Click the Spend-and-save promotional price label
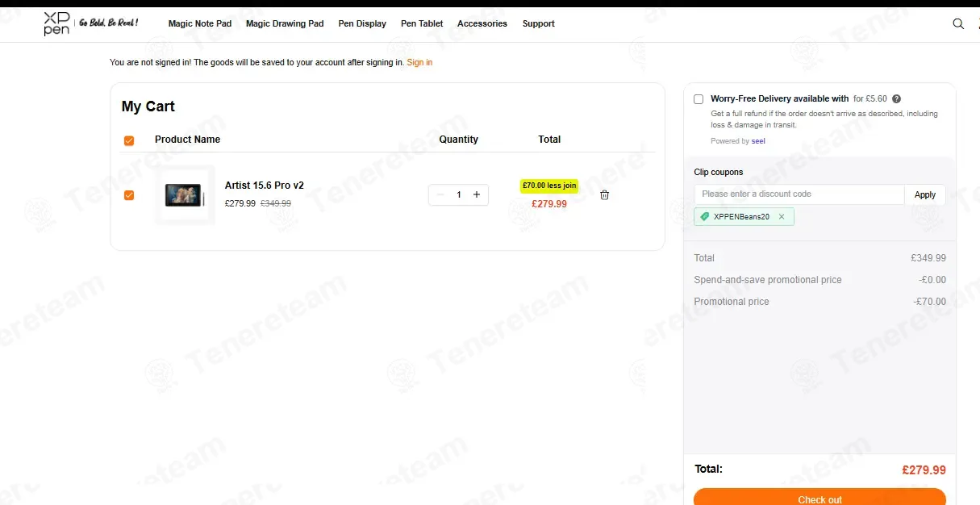The width and height of the screenshot is (980, 505). coord(768,280)
